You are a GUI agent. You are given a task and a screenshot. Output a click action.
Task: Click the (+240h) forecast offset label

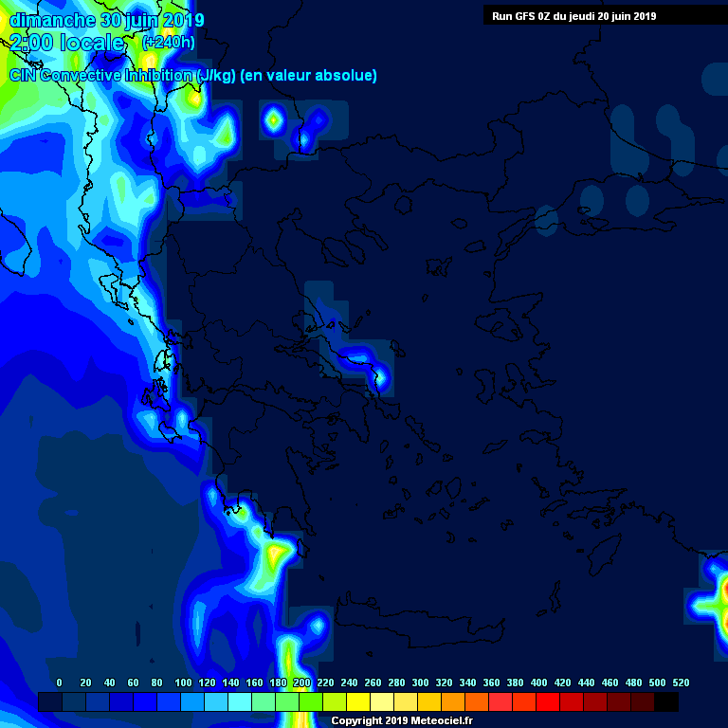[x=168, y=43]
